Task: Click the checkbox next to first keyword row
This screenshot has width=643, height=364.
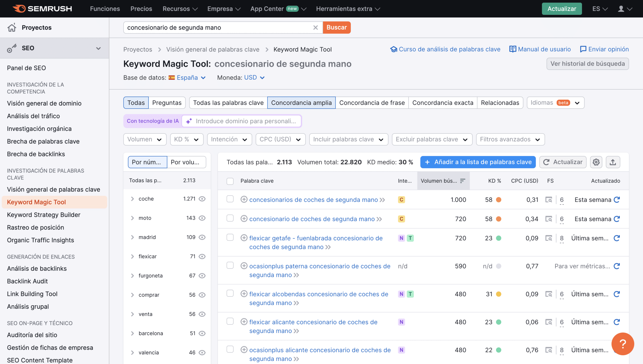Action: (230, 199)
